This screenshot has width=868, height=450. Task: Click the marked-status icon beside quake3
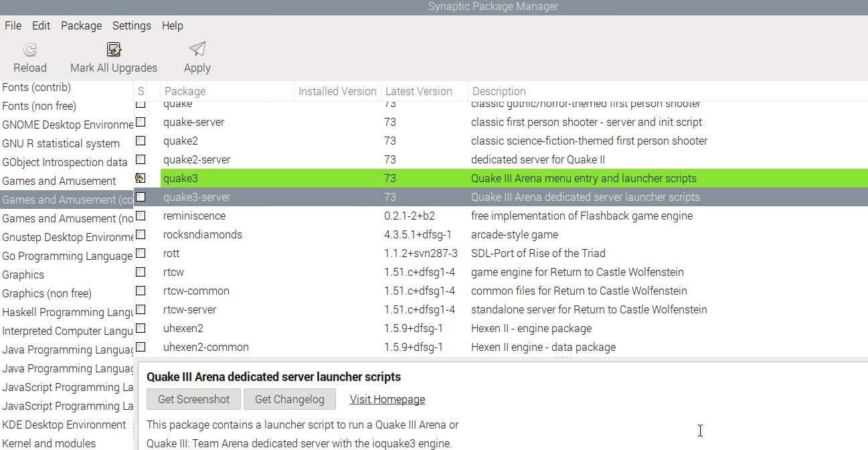pyautogui.click(x=141, y=177)
